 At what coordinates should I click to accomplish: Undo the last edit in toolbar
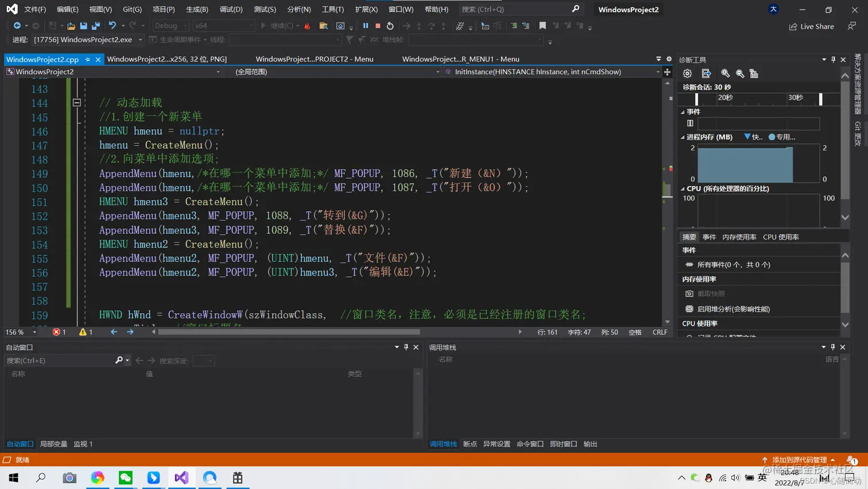[113, 26]
